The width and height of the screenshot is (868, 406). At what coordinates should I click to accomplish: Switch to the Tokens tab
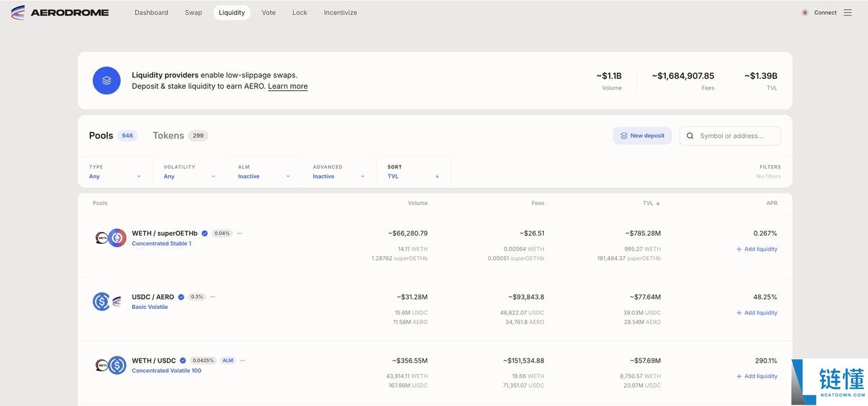tap(168, 135)
